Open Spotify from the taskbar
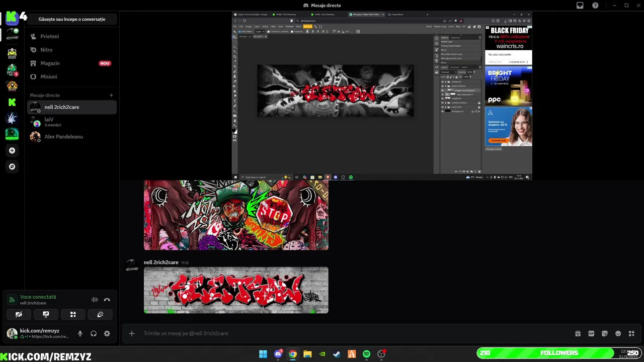The height and width of the screenshot is (362, 644). [366, 354]
